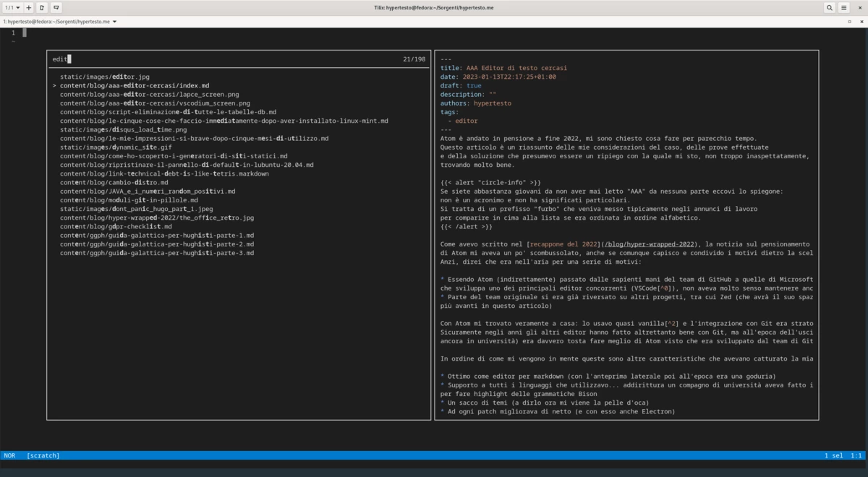Add terminal down split icon

[x=56, y=7]
